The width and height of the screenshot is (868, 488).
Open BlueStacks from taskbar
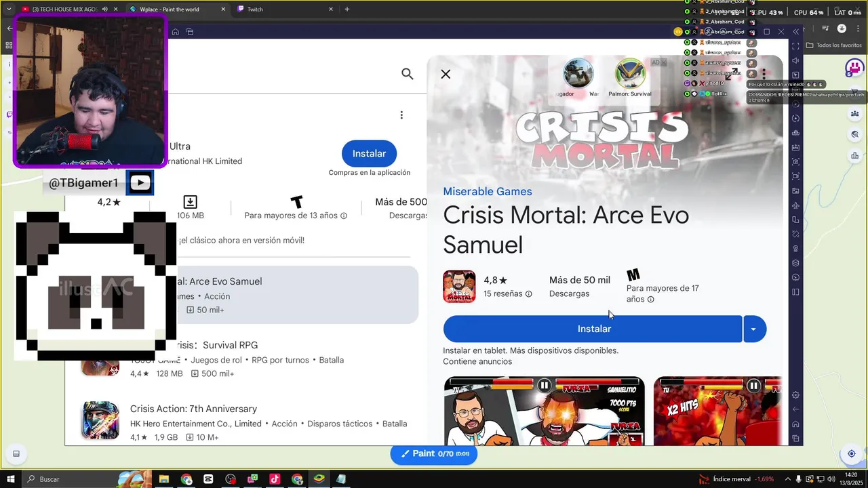click(x=319, y=479)
